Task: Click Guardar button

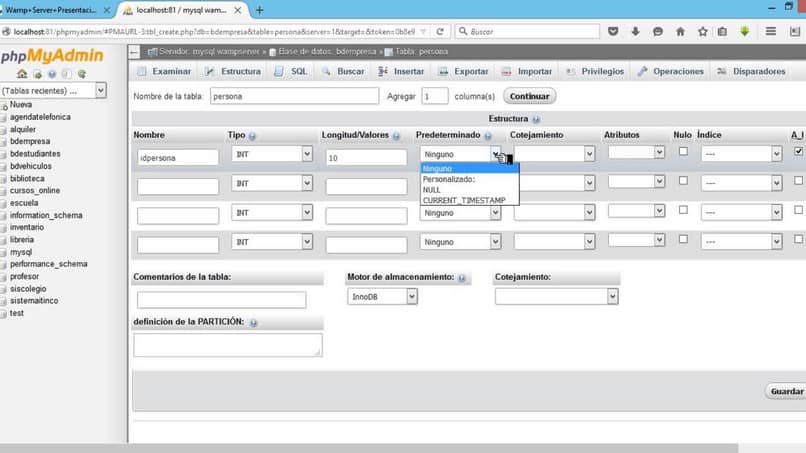Action: [786, 391]
